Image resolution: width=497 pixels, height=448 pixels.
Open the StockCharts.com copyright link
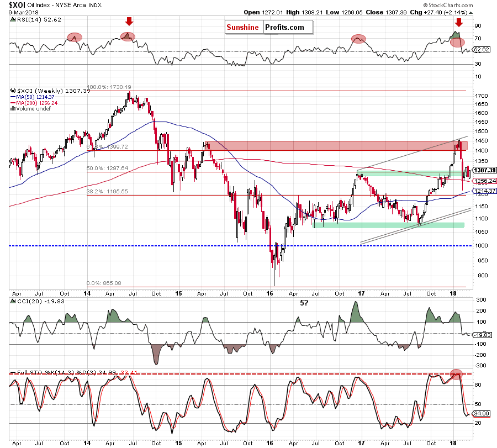tap(448, 5)
